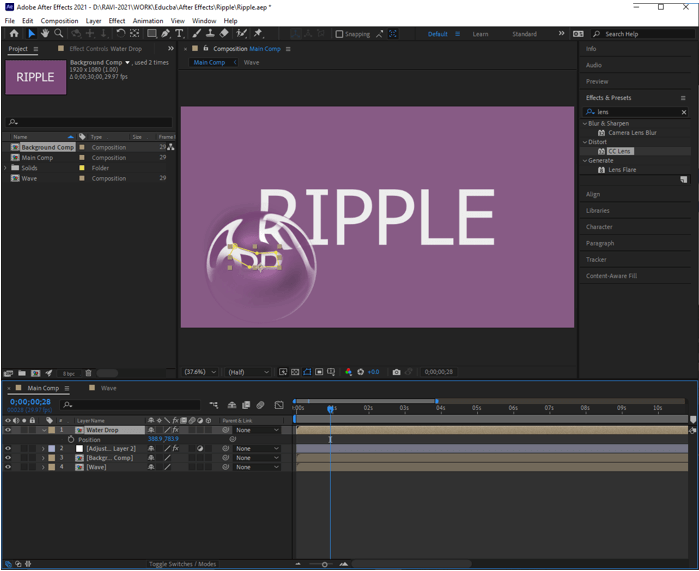This screenshot has height=571, width=699.
Task: Select the Rectangle shape tool
Action: [x=152, y=33]
